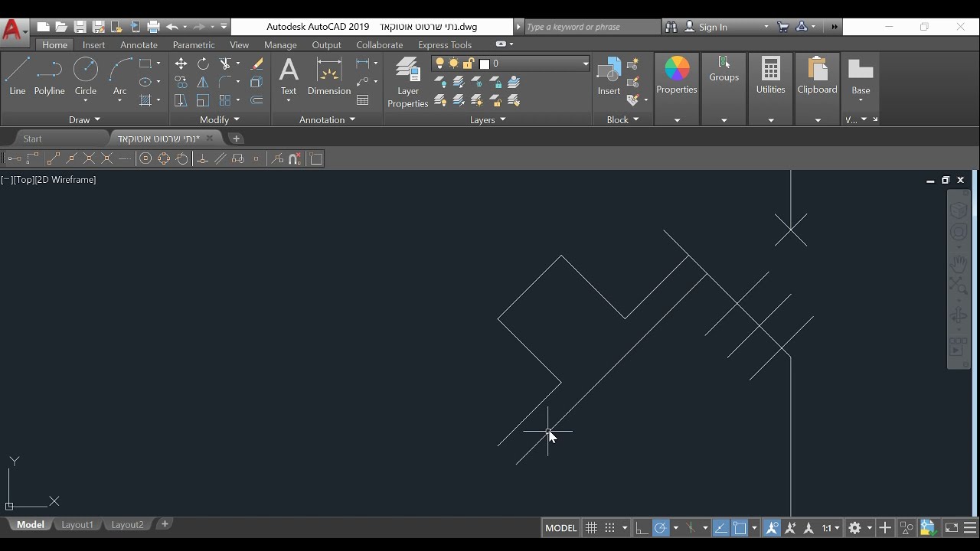Click the MODEL space button

pos(560,528)
